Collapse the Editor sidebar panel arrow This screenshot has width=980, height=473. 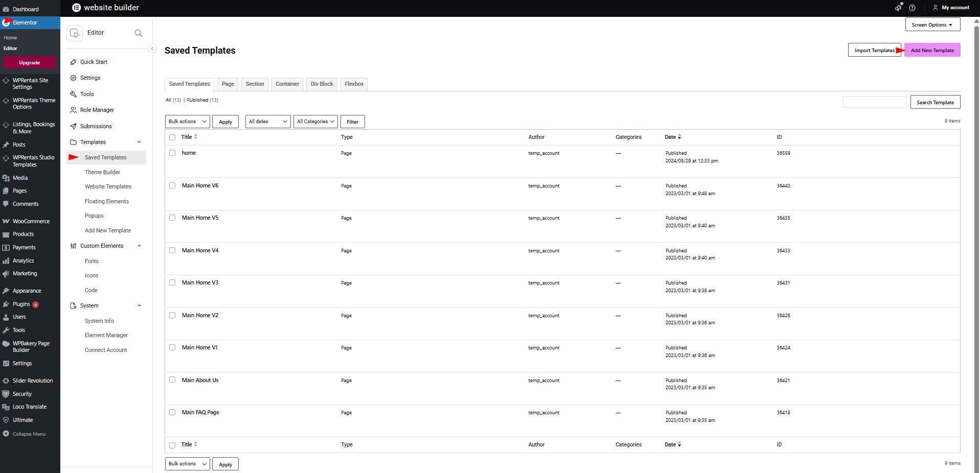[152, 49]
